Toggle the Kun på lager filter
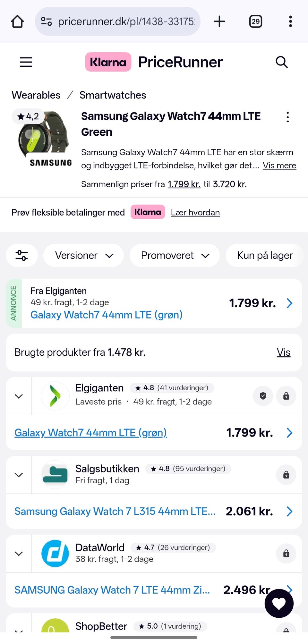This screenshot has height=644, width=308. pos(265,255)
